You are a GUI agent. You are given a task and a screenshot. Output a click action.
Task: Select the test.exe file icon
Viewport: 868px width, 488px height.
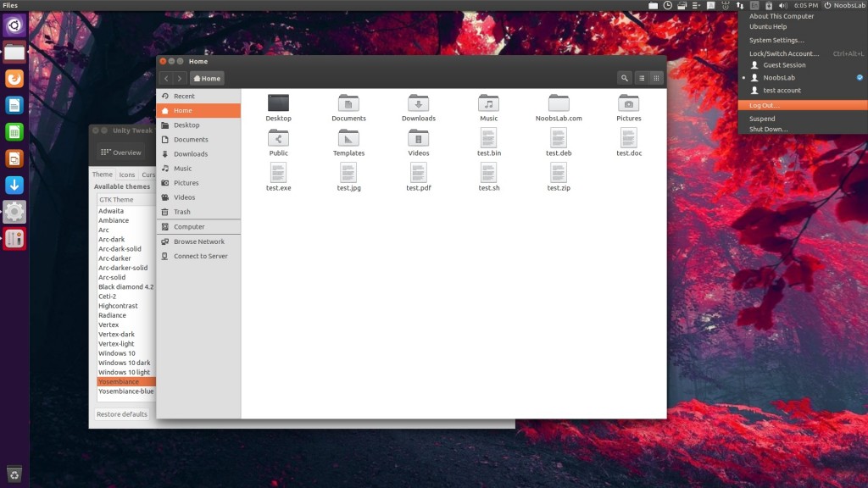pyautogui.click(x=278, y=173)
